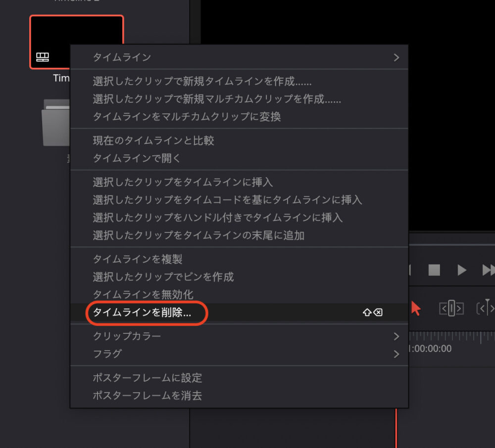This screenshot has width=495, height=448.
Task: Select the red arrow Selection tool
Action: pyautogui.click(x=416, y=309)
